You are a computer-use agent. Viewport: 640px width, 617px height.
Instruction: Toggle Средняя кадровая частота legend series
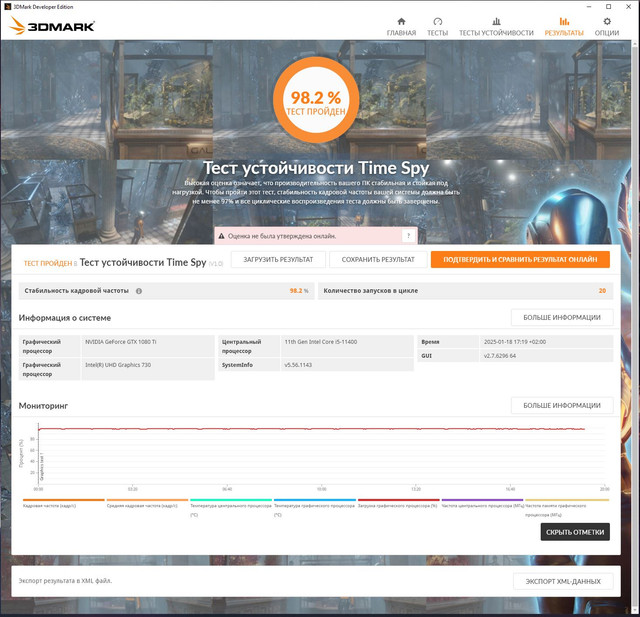coord(147,503)
